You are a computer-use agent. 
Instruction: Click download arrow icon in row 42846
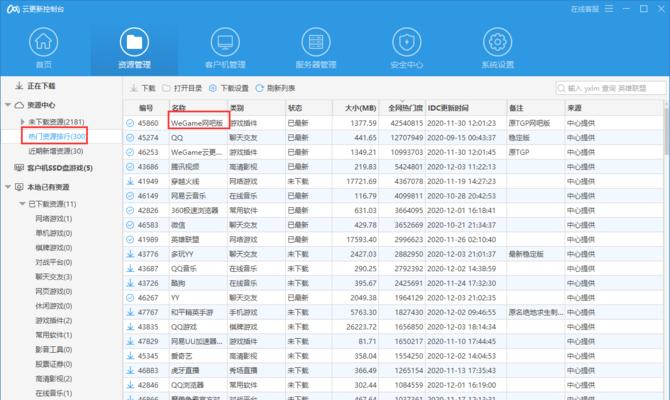tap(130, 385)
